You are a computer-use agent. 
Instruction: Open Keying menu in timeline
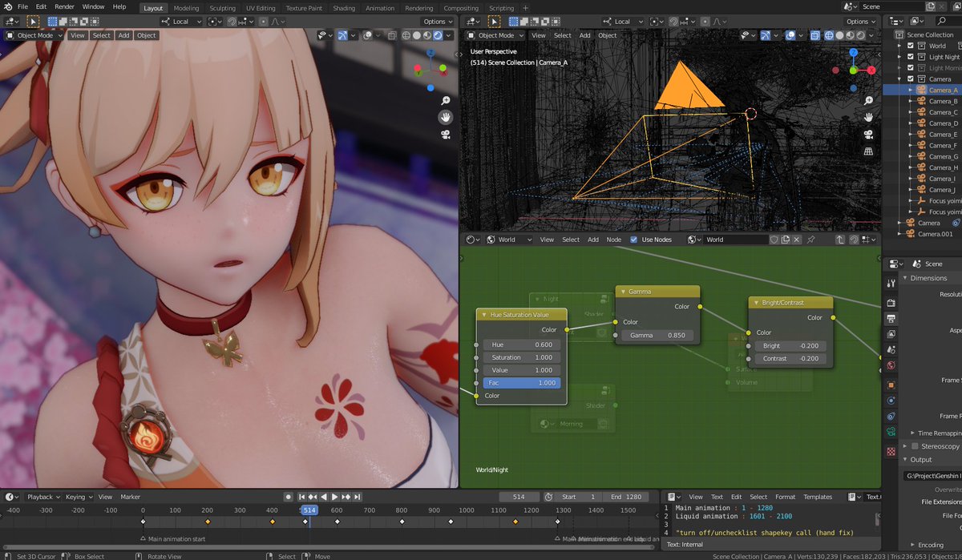point(79,497)
